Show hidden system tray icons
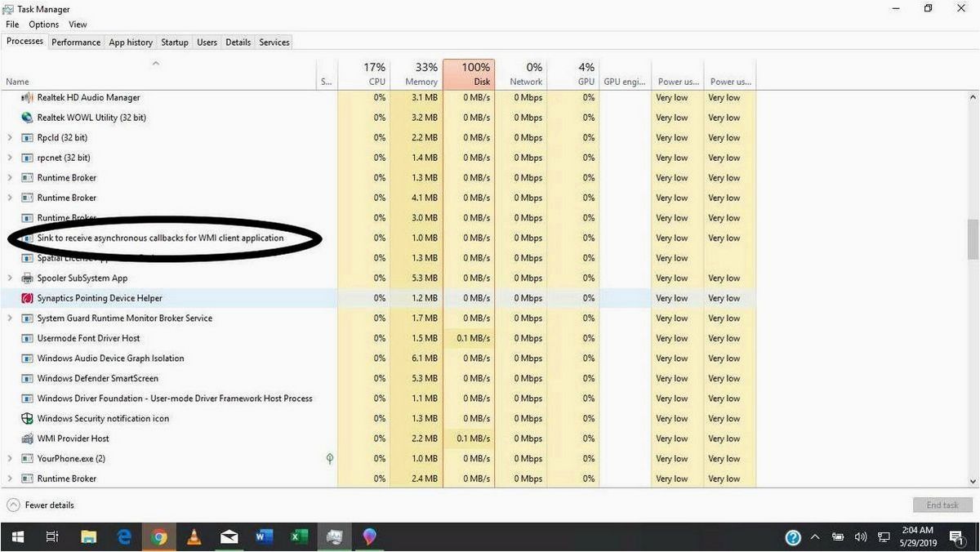Viewport: 980px width, 552px height. (x=815, y=537)
